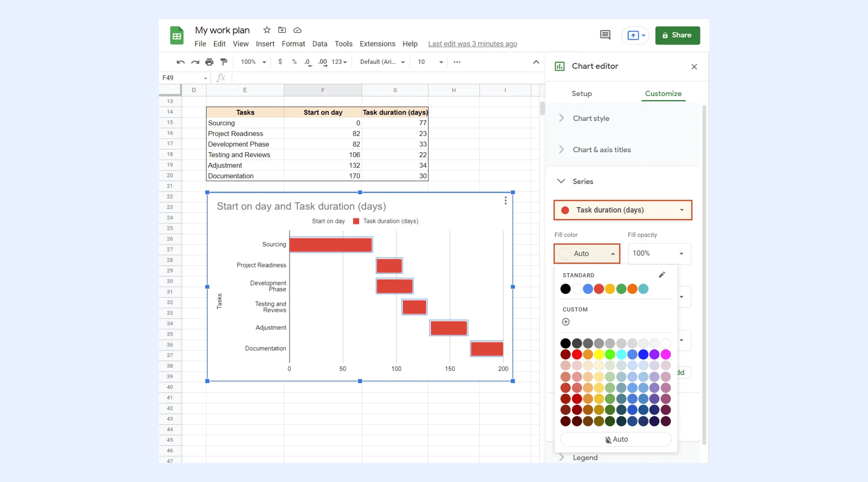
Task: Open the Help menu
Action: (x=410, y=44)
